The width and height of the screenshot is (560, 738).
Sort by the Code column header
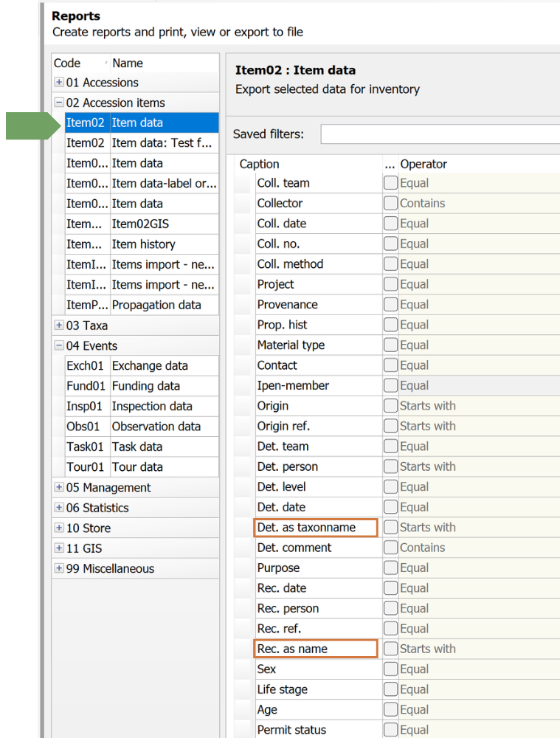pyautogui.click(x=81, y=63)
